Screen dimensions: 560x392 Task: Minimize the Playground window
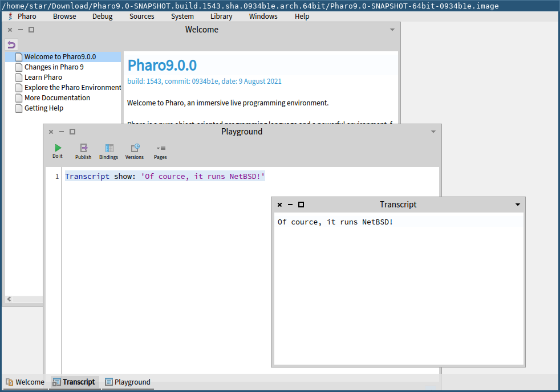[x=62, y=132]
